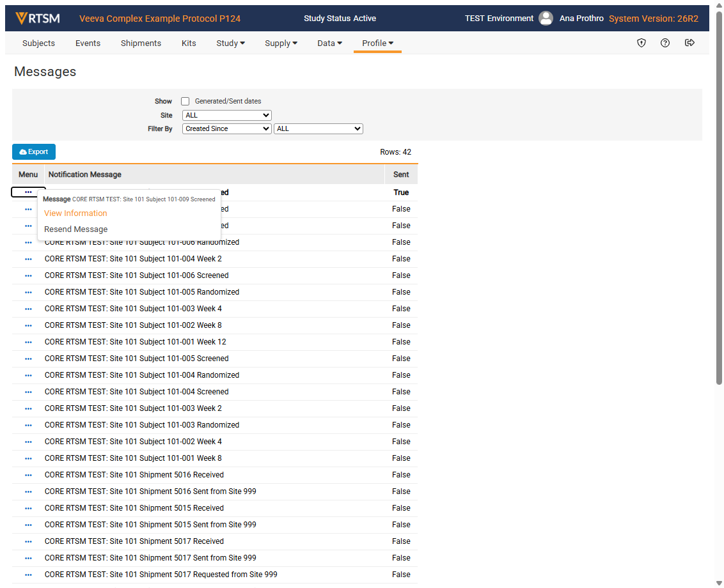Viewport: 724px width, 588px height.
Task: Open row menu for Shipment 5017 Received
Action: [28, 541]
